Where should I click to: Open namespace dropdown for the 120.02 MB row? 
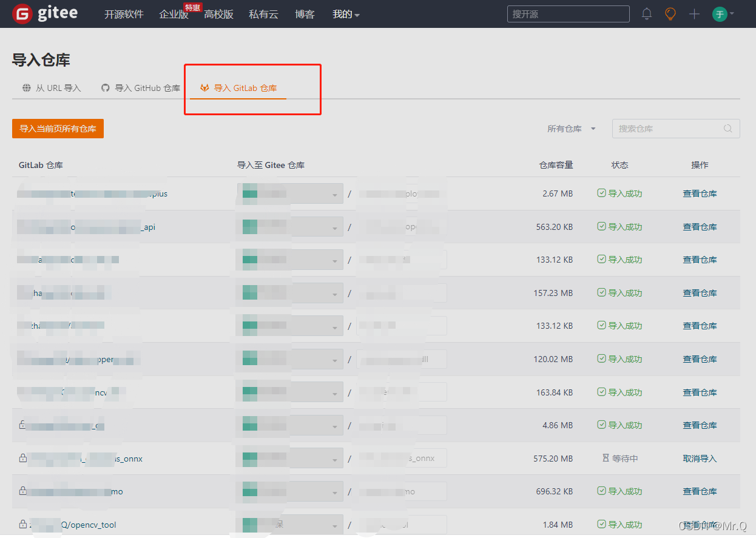tap(289, 359)
